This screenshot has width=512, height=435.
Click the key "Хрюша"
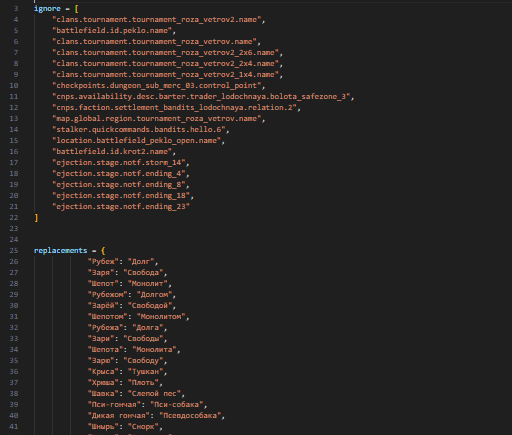pyautogui.click(x=103, y=383)
